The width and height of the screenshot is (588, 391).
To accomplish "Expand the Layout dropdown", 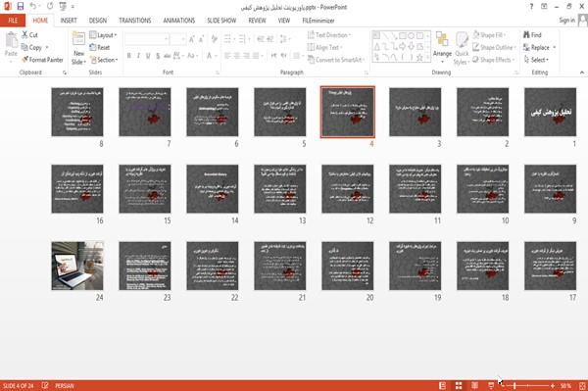I will pyautogui.click(x=103, y=35).
